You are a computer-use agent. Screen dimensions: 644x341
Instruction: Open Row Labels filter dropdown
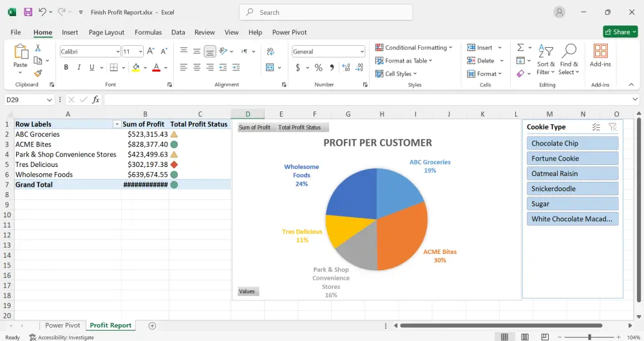tap(117, 124)
